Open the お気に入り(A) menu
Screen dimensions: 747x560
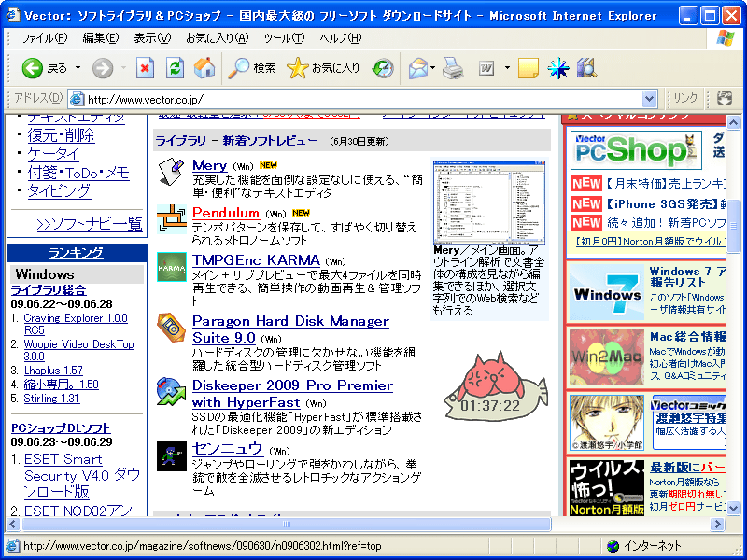218,38
